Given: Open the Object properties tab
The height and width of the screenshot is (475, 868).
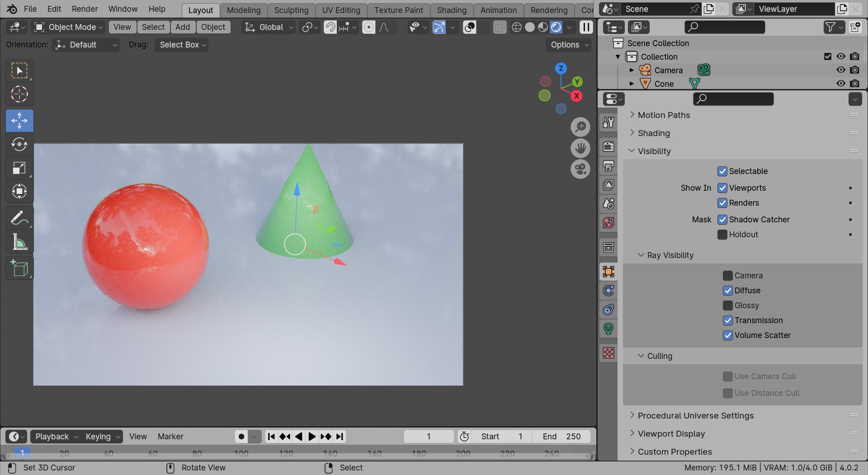Looking at the screenshot, I should click(609, 271).
